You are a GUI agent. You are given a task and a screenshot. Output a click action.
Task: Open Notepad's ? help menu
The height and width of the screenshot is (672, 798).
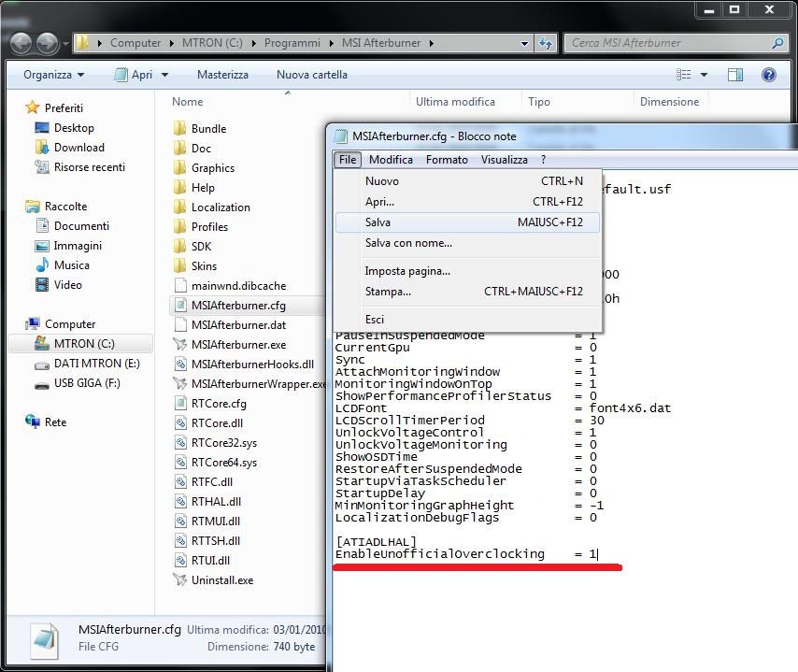(544, 159)
